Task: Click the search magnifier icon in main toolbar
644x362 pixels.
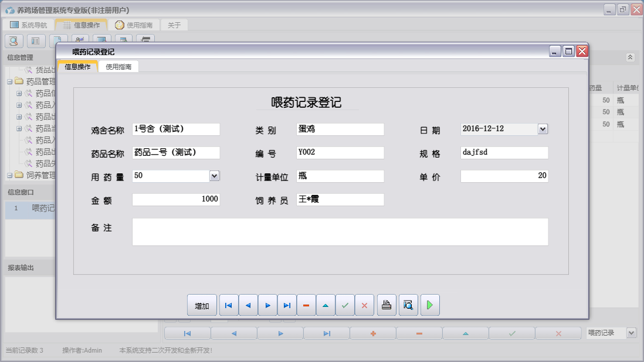Action: coord(14,41)
